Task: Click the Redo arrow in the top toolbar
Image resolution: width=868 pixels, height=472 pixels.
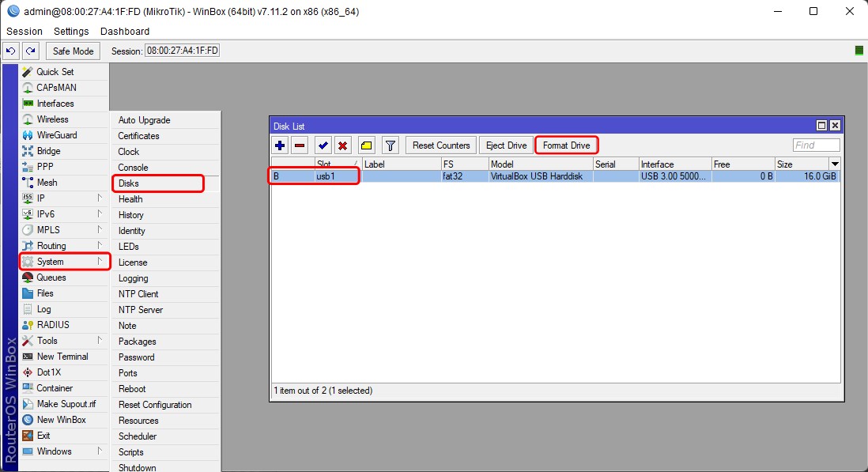Action: point(30,51)
